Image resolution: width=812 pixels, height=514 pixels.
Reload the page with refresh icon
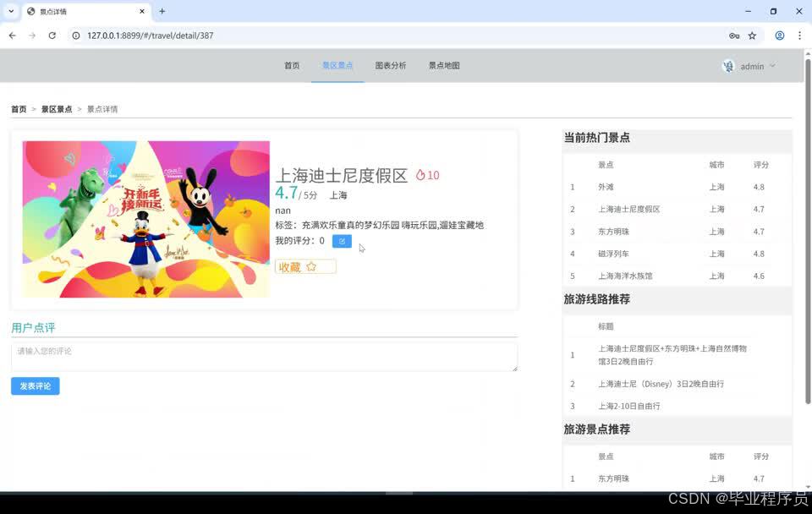[52, 36]
